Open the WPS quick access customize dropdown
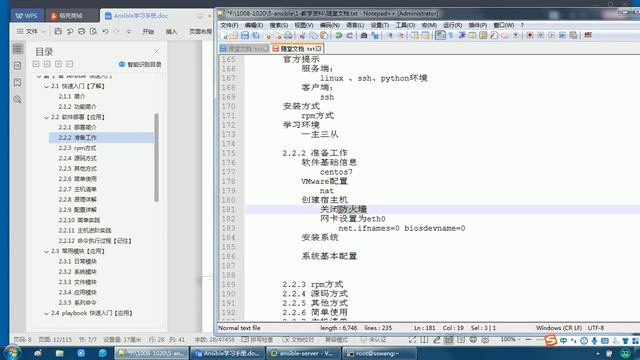The height and width of the screenshot is (360, 640). click(x=129, y=31)
